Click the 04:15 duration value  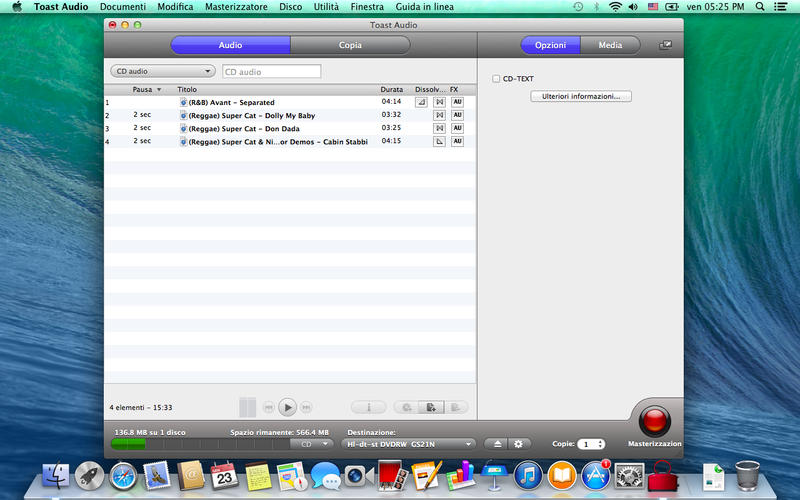click(391, 141)
